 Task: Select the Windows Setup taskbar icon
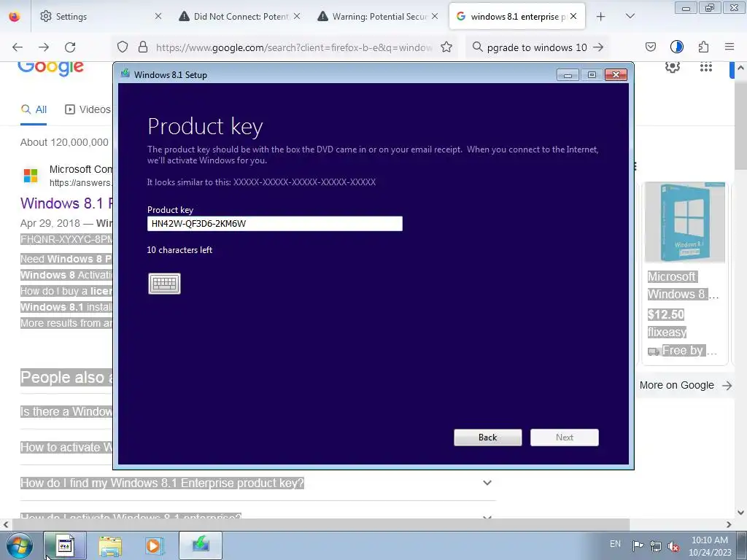pyautogui.click(x=201, y=545)
